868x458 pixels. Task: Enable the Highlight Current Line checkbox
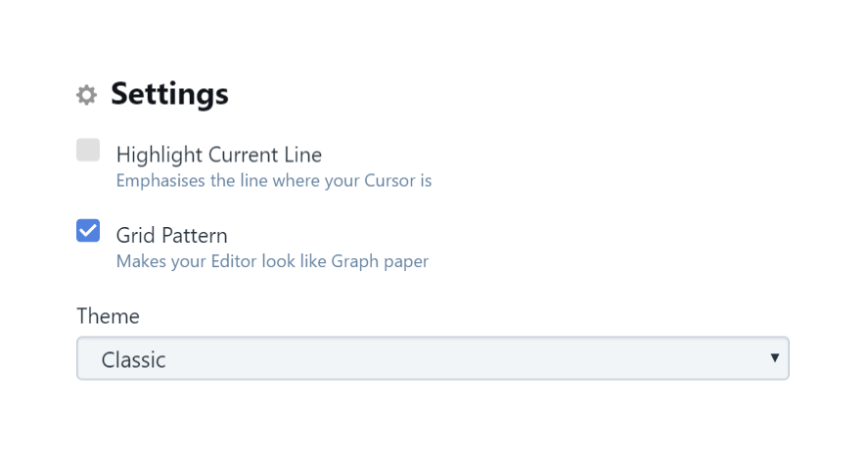pos(88,150)
